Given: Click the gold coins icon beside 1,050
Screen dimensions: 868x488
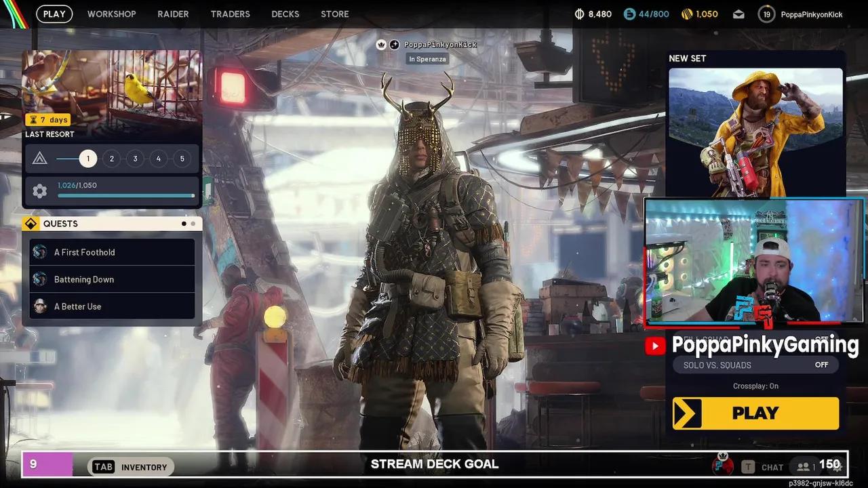Looking at the screenshot, I should [686, 14].
